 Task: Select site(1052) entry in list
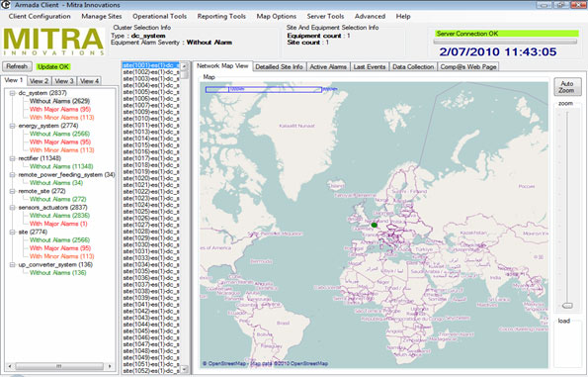pyautogui.click(x=151, y=371)
